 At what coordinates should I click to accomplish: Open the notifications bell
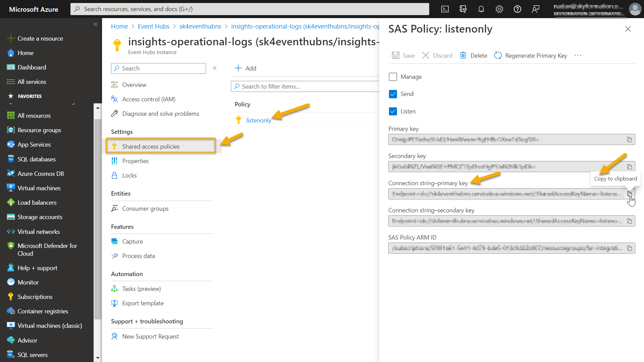click(481, 9)
